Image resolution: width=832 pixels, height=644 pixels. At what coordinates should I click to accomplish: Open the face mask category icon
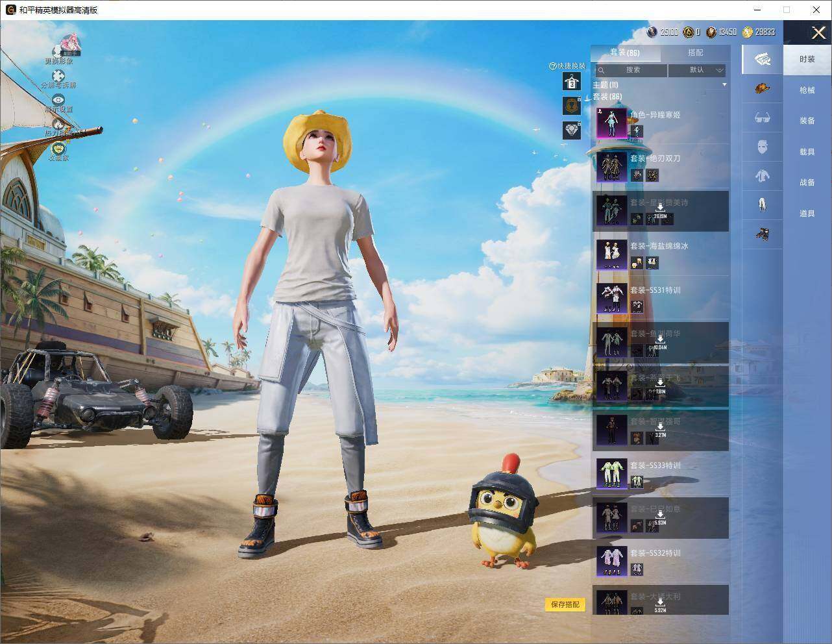763,147
